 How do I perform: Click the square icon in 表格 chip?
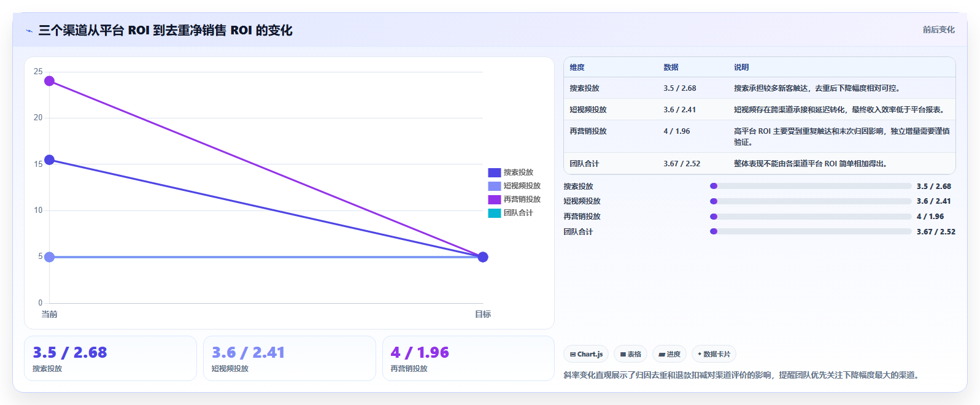click(x=623, y=355)
